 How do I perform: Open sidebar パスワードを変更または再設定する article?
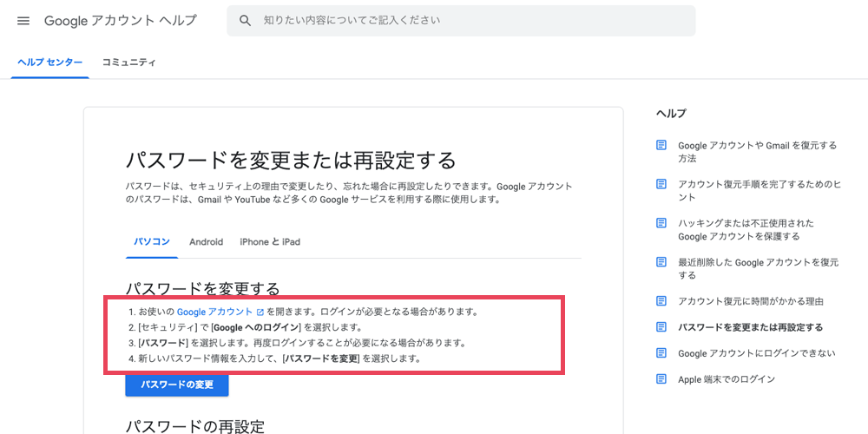(750, 327)
